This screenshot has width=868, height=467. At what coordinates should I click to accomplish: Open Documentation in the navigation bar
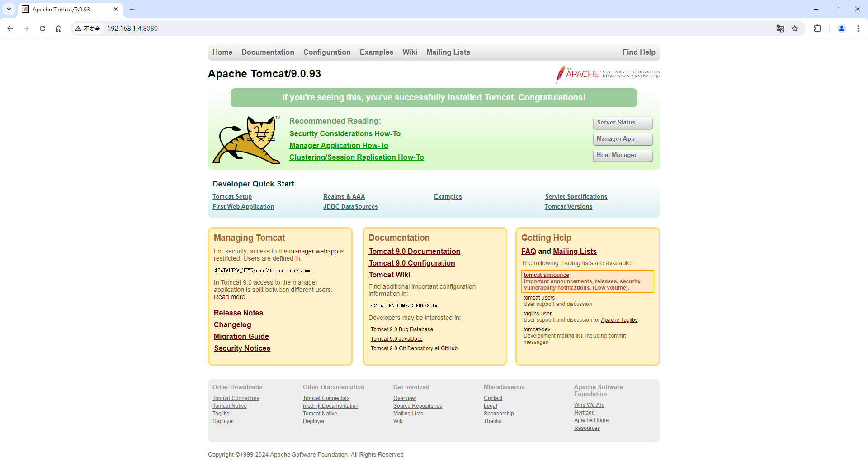point(268,52)
